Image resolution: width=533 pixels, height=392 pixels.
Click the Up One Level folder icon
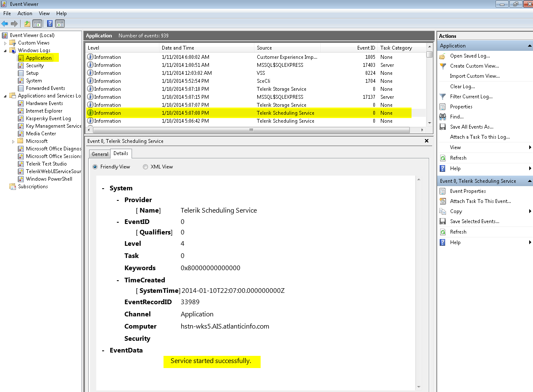[x=27, y=24]
